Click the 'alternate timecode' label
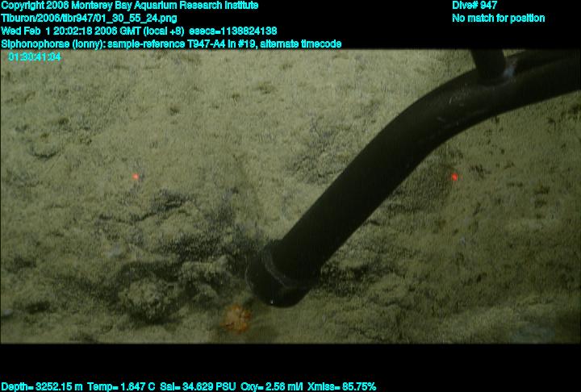The image size is (581, 392). click(x=301, y=44)
